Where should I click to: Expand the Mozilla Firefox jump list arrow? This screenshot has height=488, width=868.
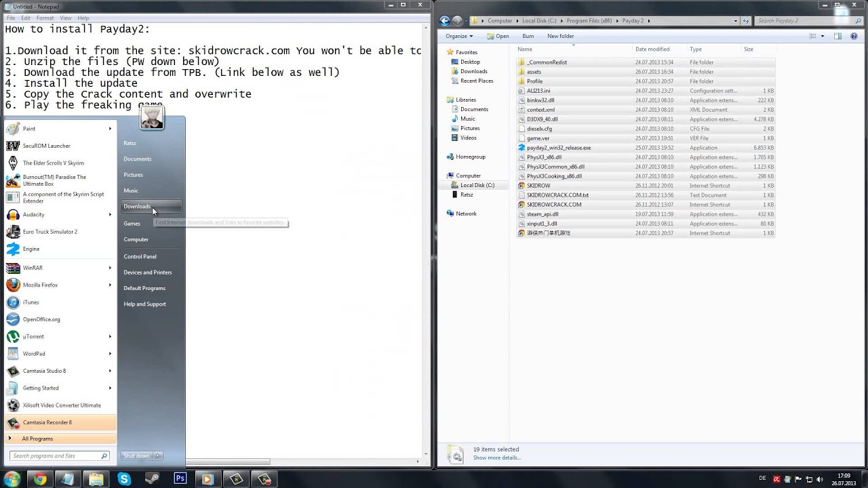pyautogui.click(x=110, y=285)
